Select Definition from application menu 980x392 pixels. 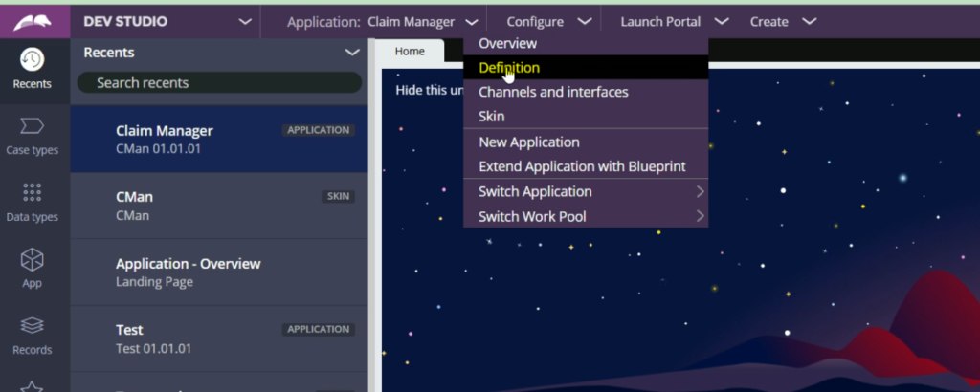click(586, 68)
